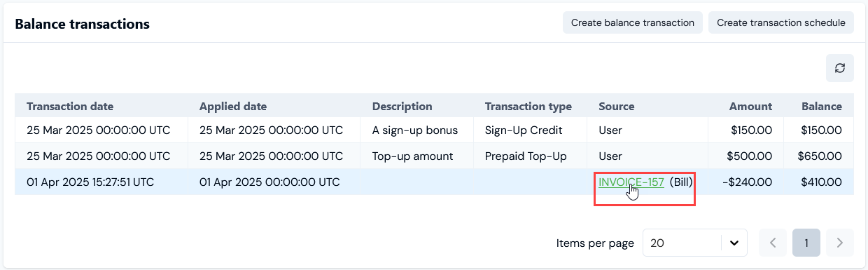The width and height of the screenshot is (868, 270).
Task: Select page 1 in pagination
Action: point(806,243)
